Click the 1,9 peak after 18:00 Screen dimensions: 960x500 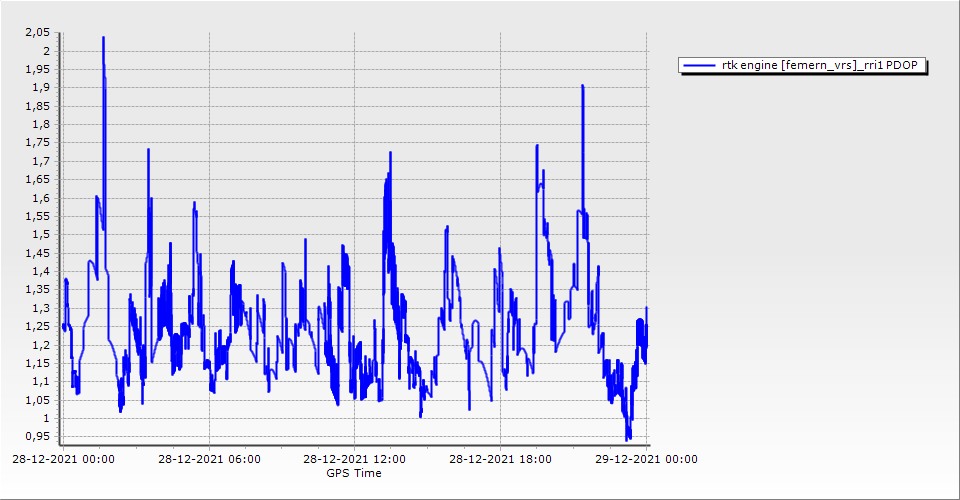[582, 86]
